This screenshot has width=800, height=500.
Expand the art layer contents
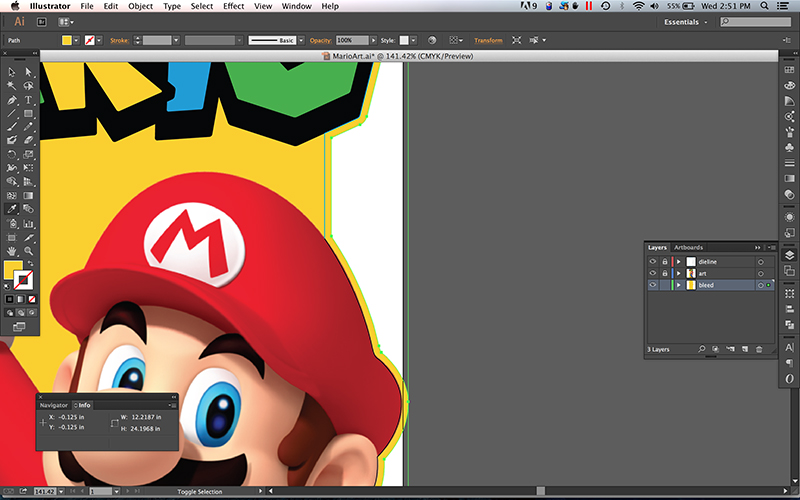point(679,273)
